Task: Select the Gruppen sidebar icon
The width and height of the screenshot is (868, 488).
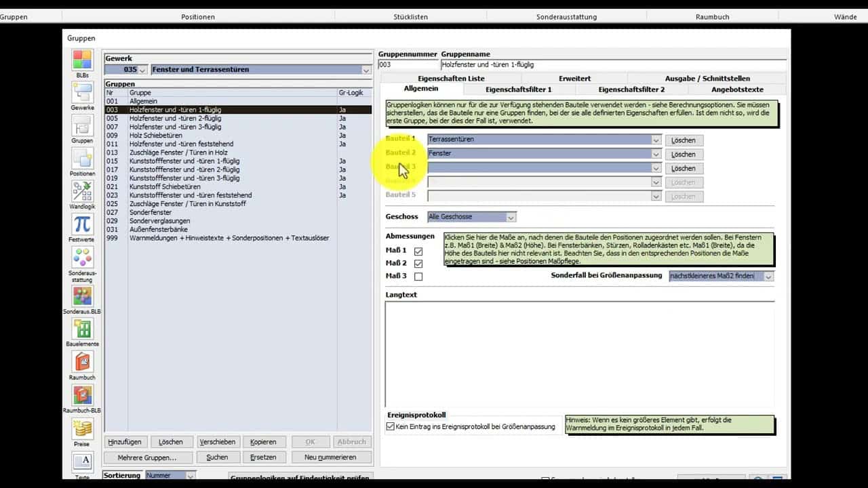Action: pos(82,126)
